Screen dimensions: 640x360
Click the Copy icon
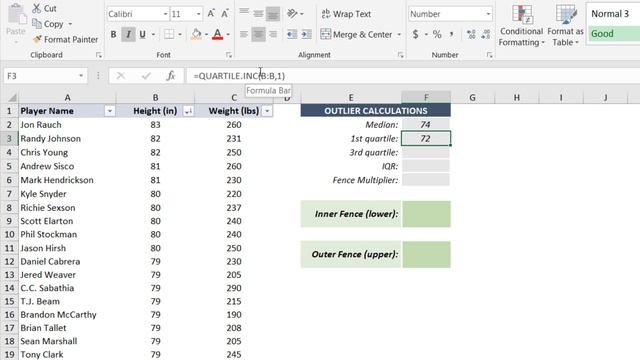click(x=37, y=24)
